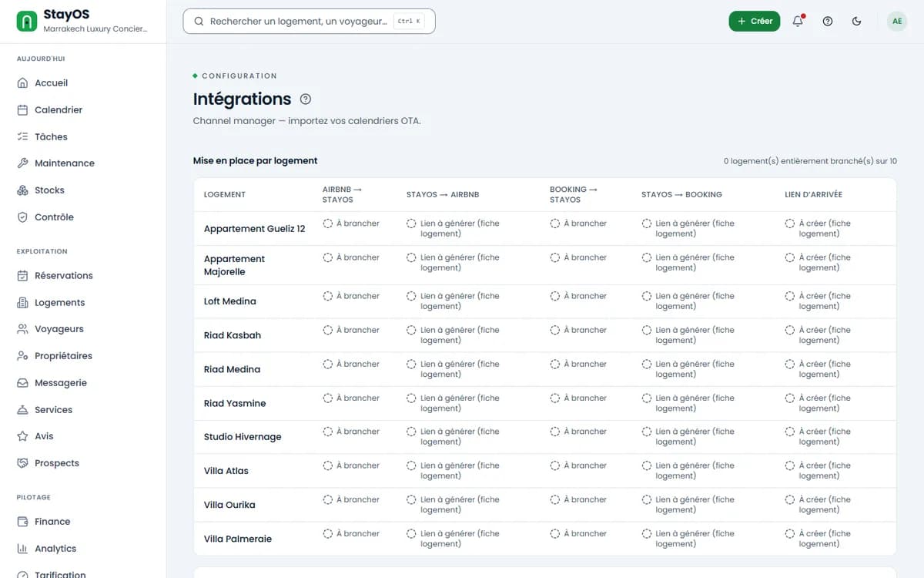Click the Stocks boxes icon
The height and width of the screenshot is (578, 924).
(22, 190)
